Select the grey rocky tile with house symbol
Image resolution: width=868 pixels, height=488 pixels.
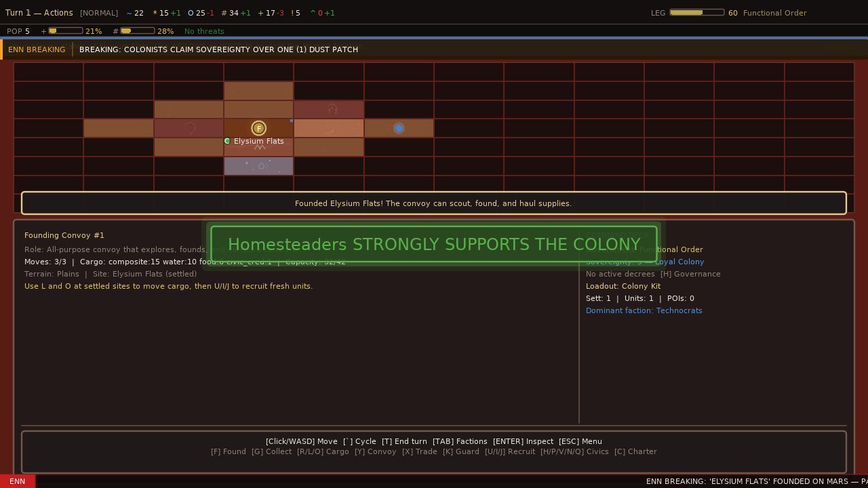pos(258,166)
